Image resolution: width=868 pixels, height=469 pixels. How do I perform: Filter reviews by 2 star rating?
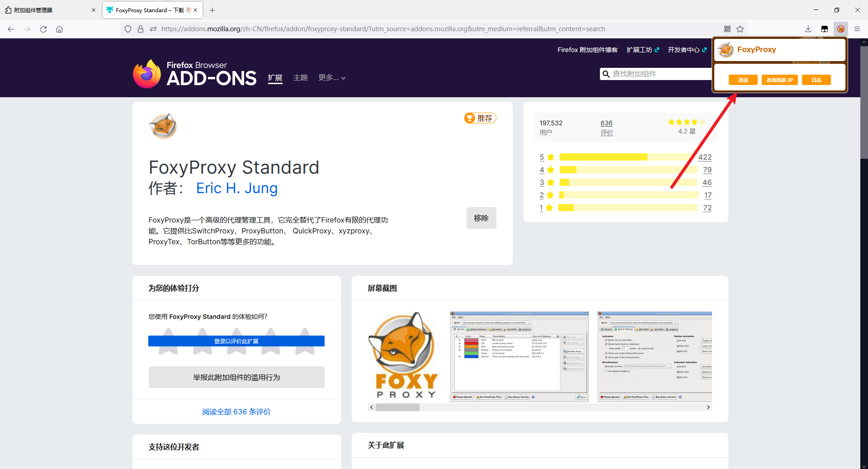pos(547,195)
